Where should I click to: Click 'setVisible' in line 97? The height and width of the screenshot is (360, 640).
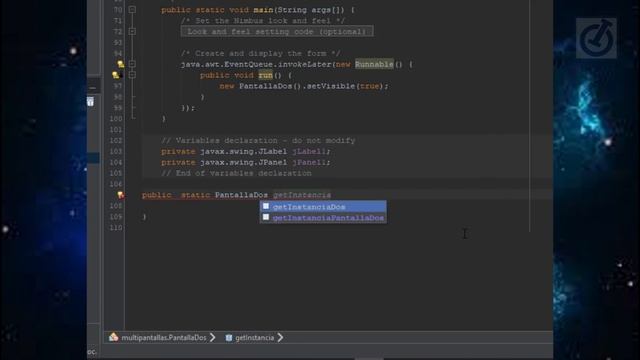point(331,86)
